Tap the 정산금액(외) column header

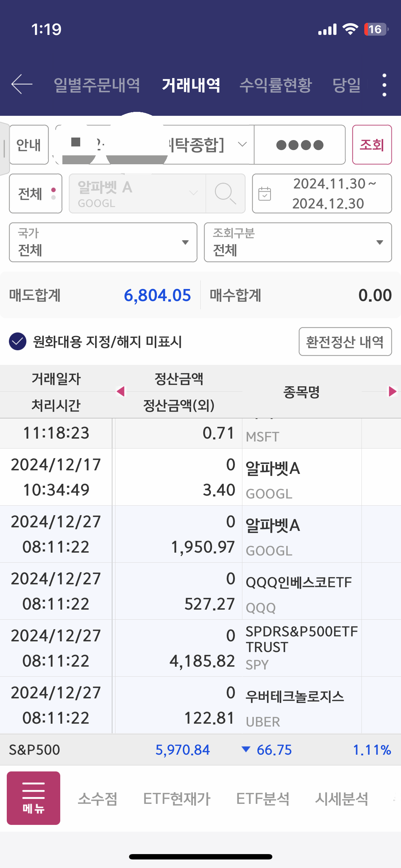[179, 405]
